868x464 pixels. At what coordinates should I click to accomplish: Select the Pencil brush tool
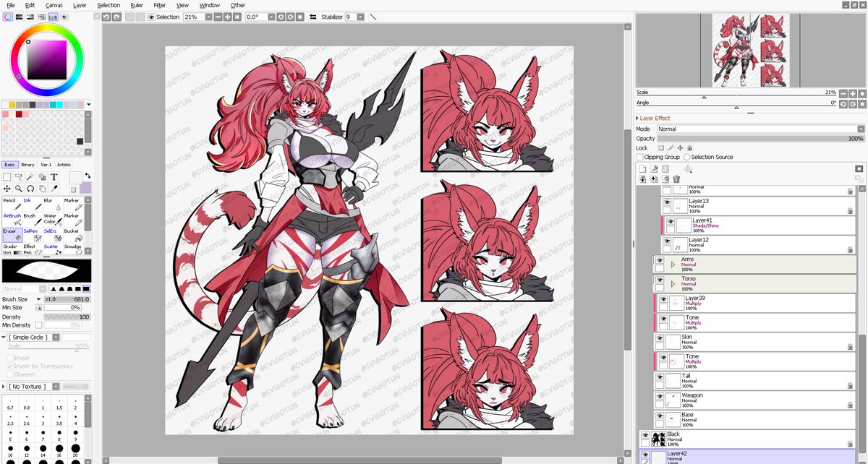(11, 205)
